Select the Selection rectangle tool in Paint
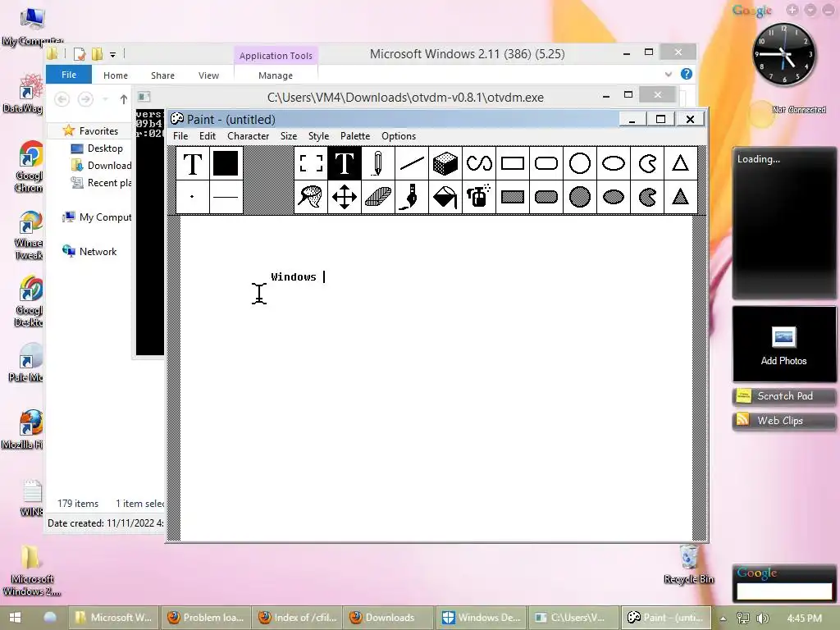 click(x=311, y=163)
